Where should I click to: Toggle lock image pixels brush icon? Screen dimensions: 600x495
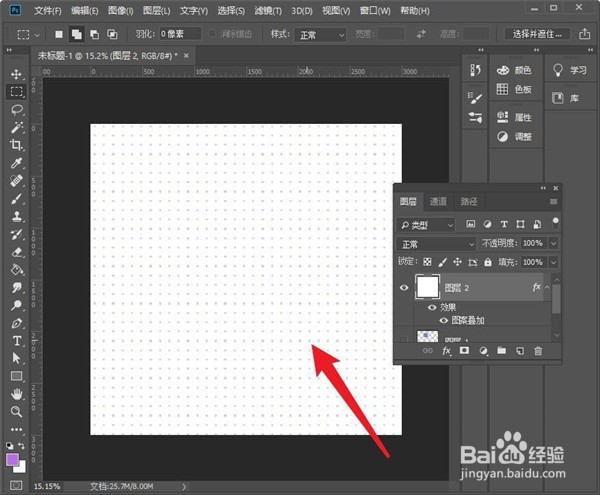pos(442,262)
